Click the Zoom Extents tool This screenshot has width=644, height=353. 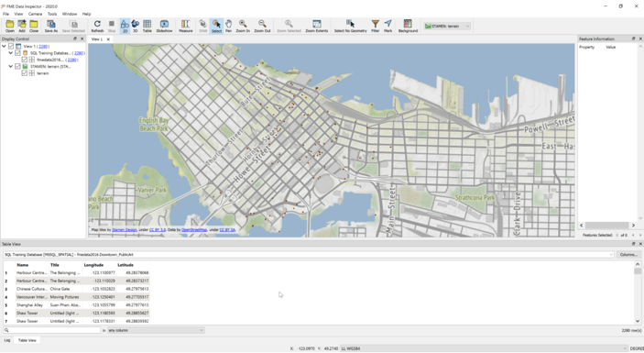[x=317, y=27]
